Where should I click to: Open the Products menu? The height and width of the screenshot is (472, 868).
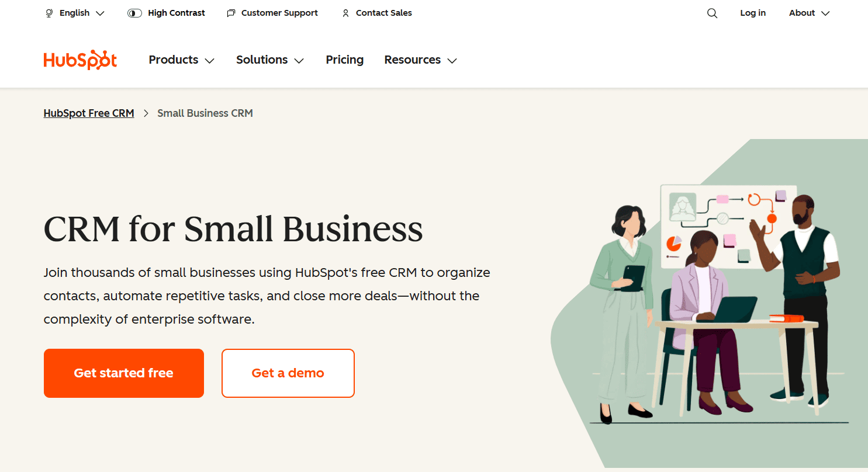click(182, 60)
